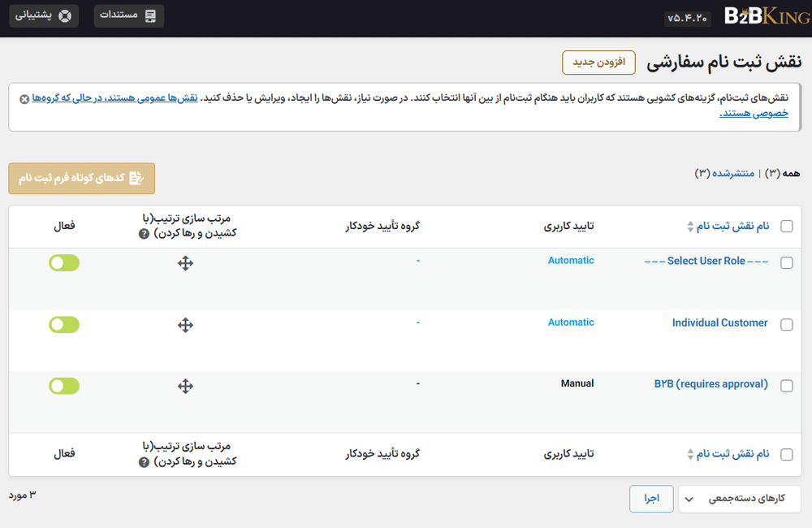The width and height of the screenshot is (812, 528).
Task: Click move icon in B2B requires approval row
Action: [x=185, y=387]
